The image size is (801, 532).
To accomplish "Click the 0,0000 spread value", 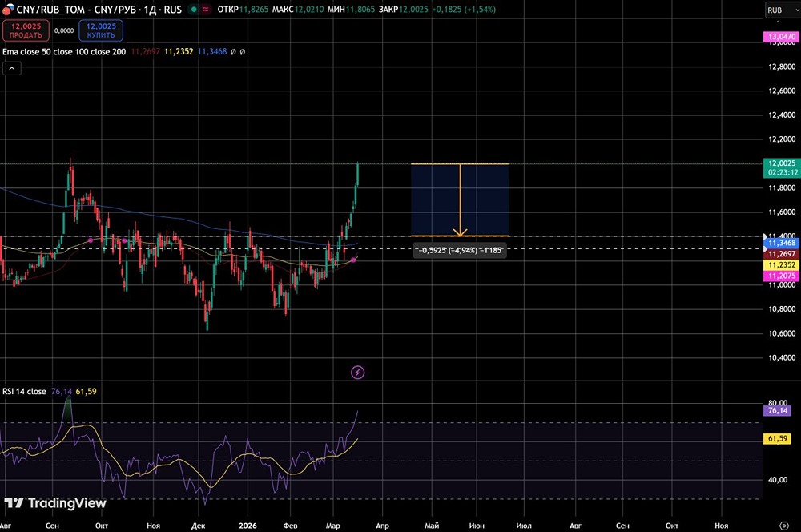I will click(64, 30).
